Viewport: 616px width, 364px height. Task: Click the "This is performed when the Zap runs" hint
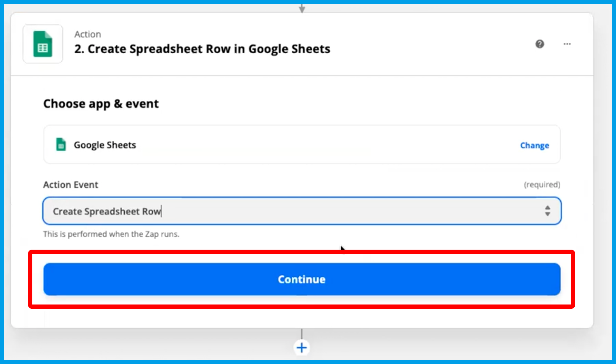pos(111,234)
